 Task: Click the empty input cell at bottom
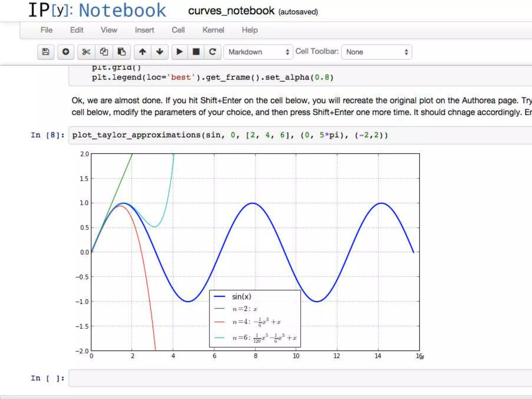coord(299,378)
